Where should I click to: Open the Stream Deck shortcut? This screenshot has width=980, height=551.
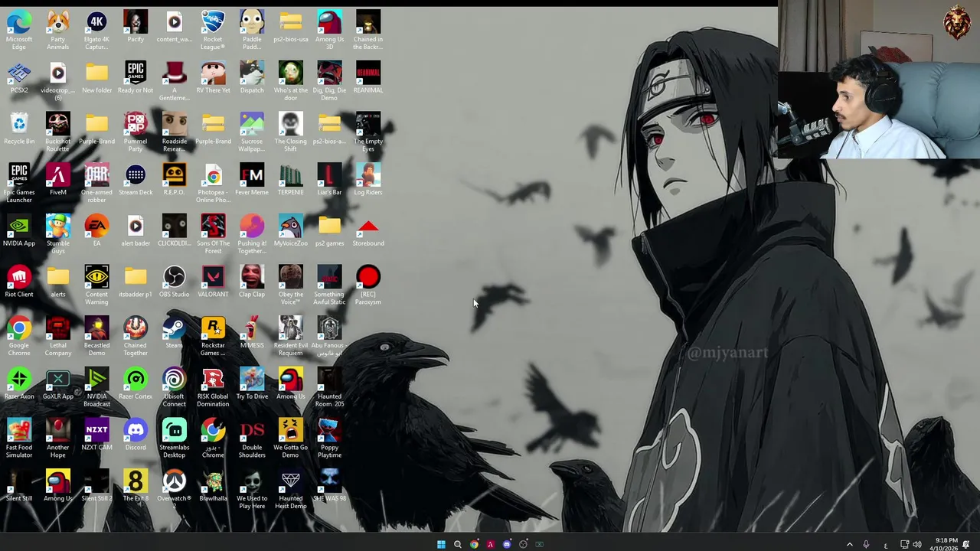tap(136, 180)
